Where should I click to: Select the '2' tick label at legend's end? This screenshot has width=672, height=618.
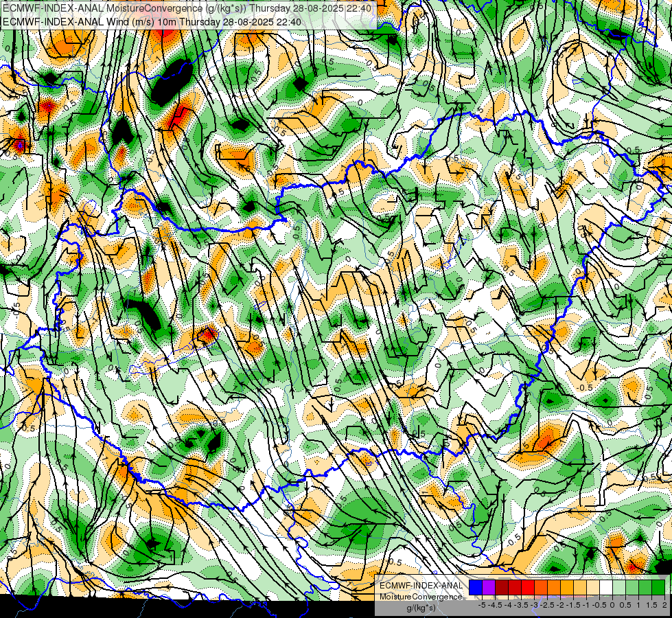coord(664,605)
